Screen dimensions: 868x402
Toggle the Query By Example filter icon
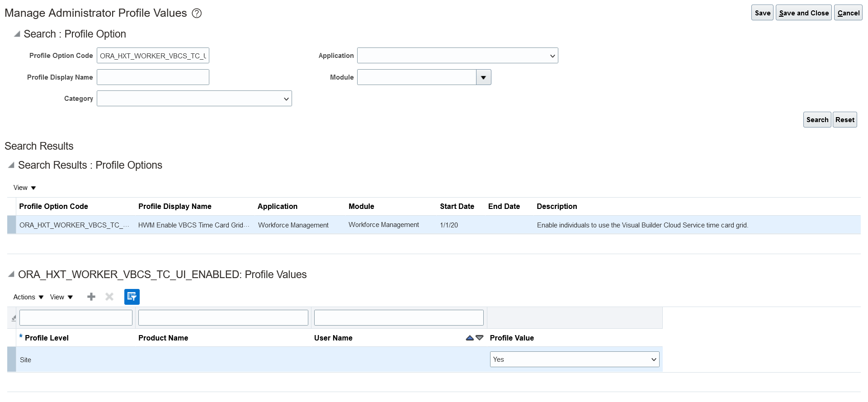click(x=132, y=297)
